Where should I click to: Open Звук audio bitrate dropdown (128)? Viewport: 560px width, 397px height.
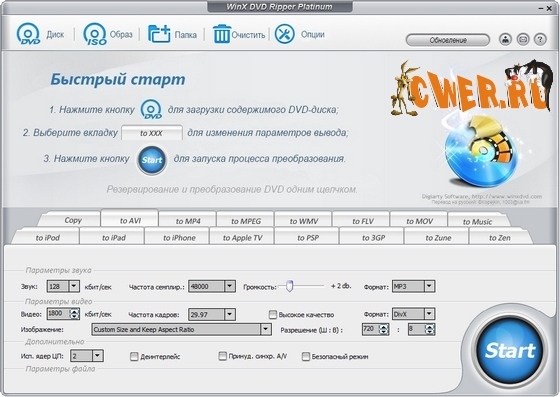pyautogui.click(x=63, y=286)
